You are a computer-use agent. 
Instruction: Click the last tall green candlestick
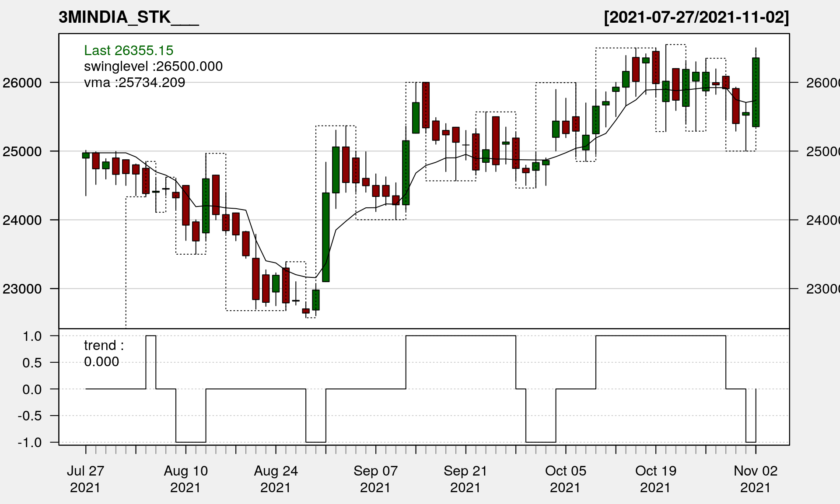coord(756,92)
